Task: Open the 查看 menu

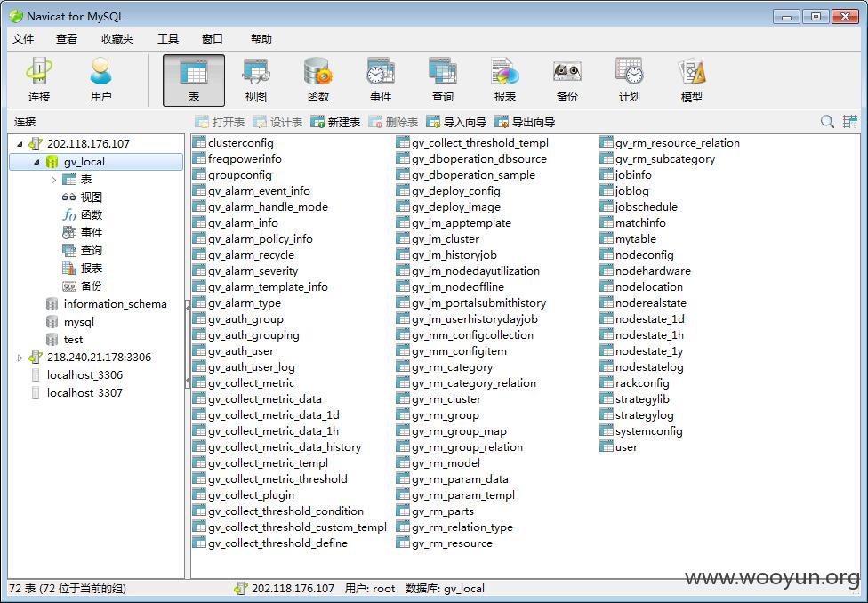Action: click(67, 39)
